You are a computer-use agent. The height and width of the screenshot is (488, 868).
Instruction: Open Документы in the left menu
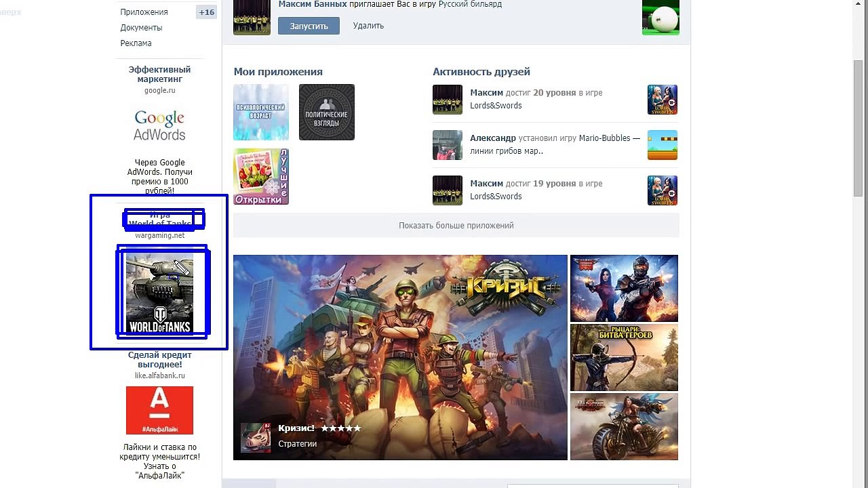141,28
